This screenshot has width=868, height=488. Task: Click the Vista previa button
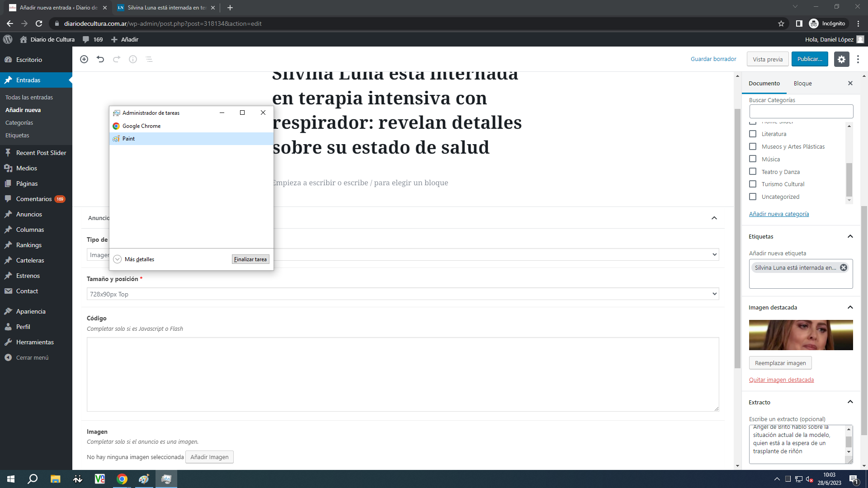point(768,59)
